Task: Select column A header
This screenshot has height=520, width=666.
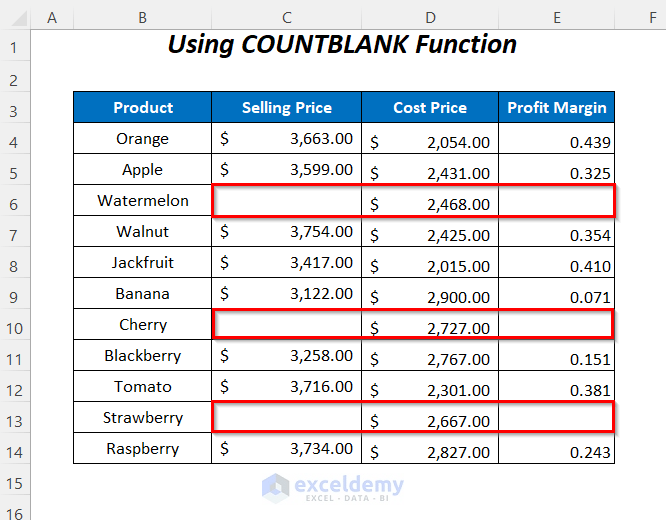Action: [52, 18]
